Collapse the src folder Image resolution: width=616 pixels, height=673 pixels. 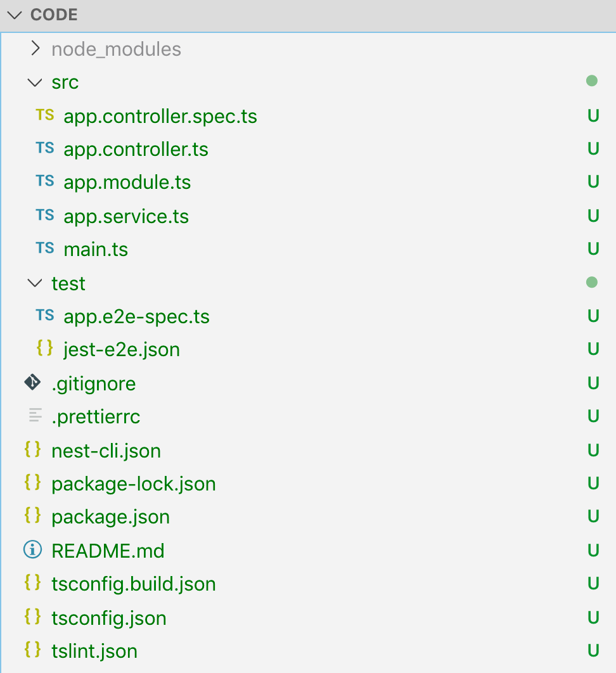(x=34, y=82)
